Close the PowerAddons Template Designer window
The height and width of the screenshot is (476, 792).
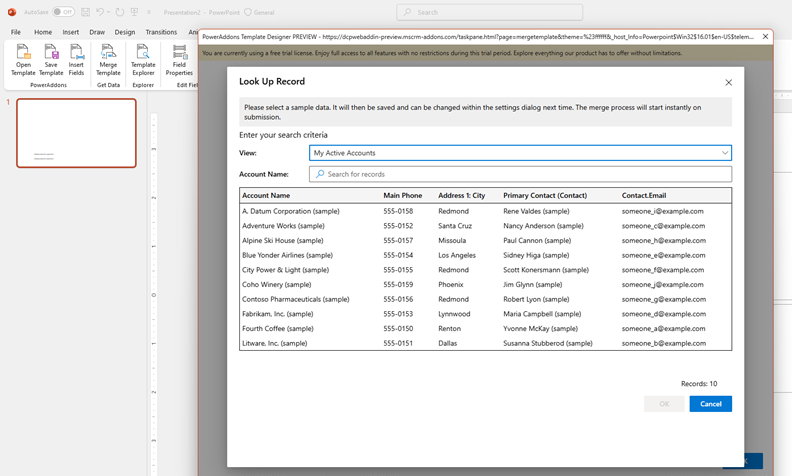tap(765, 36)
